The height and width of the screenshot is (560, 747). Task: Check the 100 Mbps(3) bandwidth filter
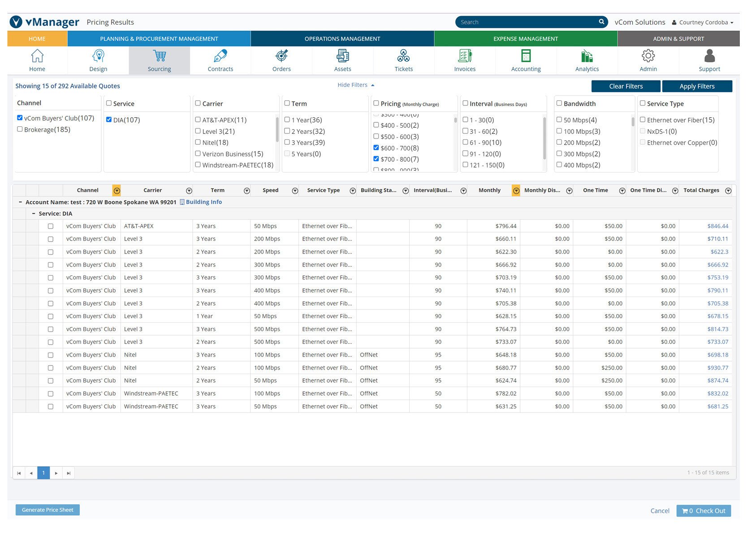tap(559, 131)
